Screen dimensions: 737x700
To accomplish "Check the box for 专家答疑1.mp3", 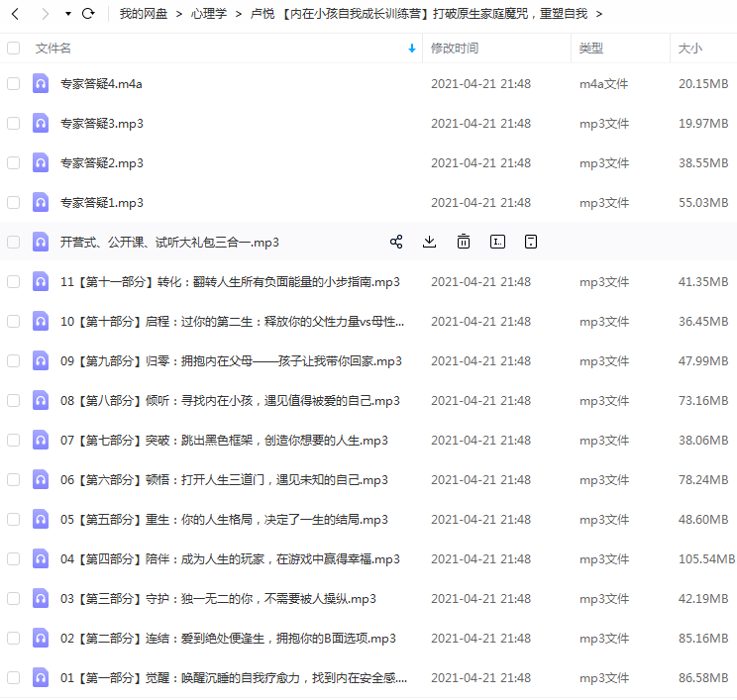I will 13,203.
